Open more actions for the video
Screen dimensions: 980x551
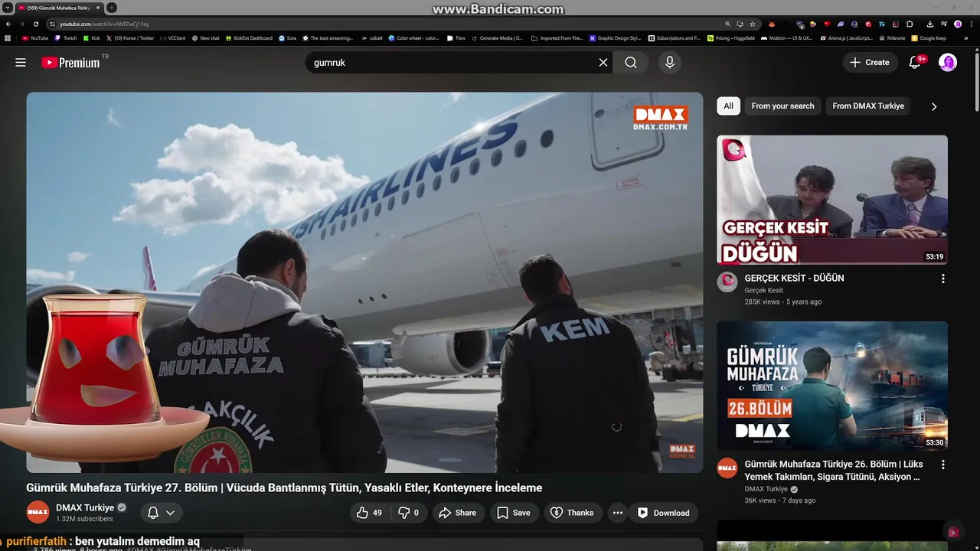618,513
